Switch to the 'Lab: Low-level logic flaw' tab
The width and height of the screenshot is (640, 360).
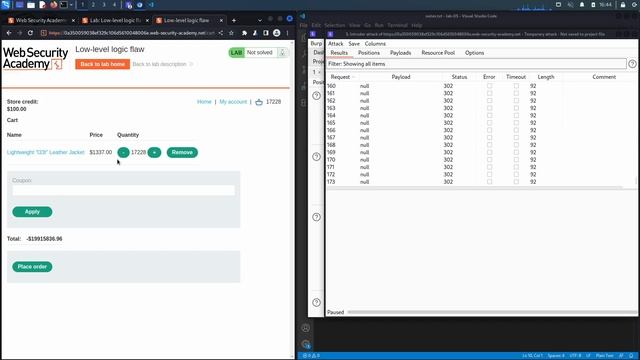pyautogui.click(x=116, y=20)
